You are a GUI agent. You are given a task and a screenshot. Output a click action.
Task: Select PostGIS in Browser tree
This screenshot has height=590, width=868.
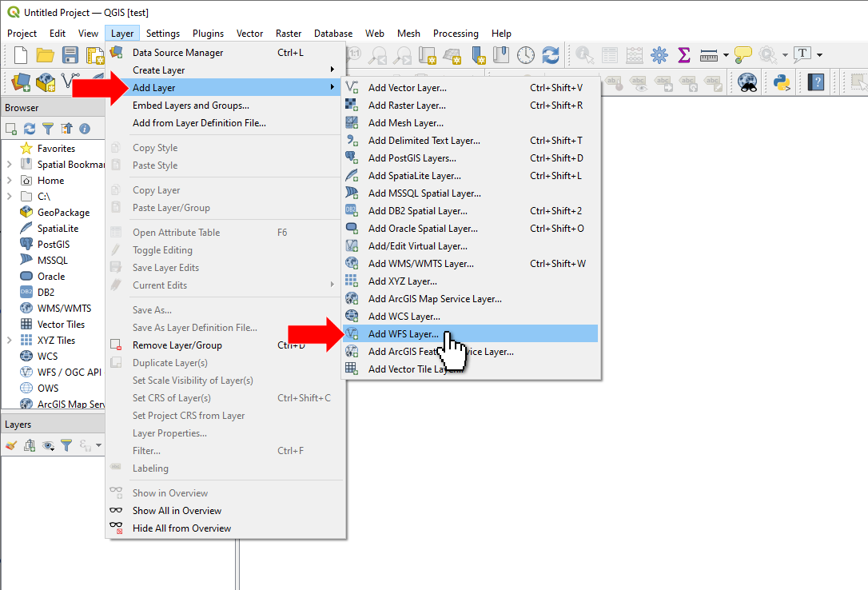click(x=53, y=244)
